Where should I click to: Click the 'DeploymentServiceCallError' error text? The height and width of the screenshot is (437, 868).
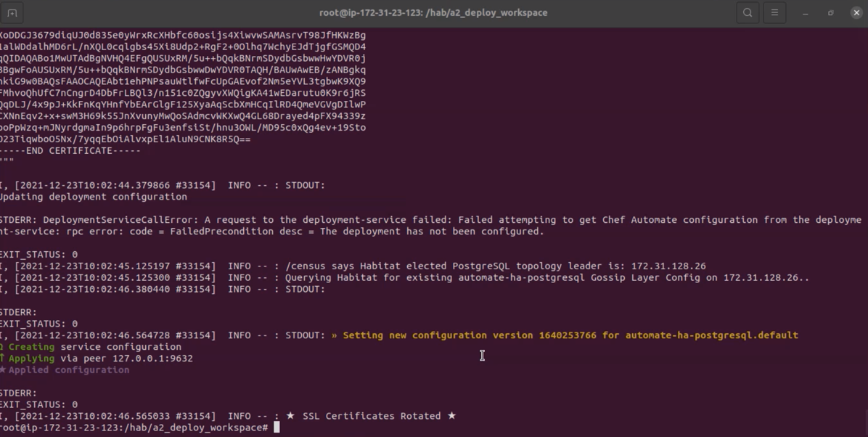[118, 220]
